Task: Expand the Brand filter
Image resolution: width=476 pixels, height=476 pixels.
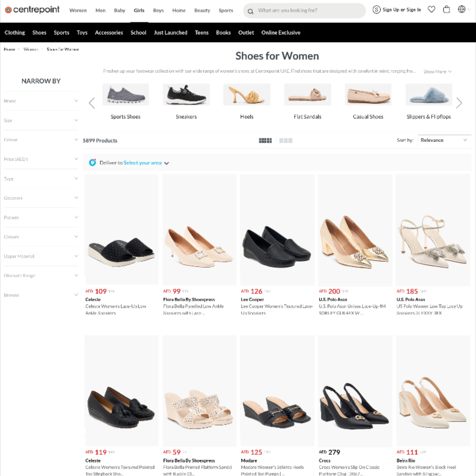Action: coord(41,101)
